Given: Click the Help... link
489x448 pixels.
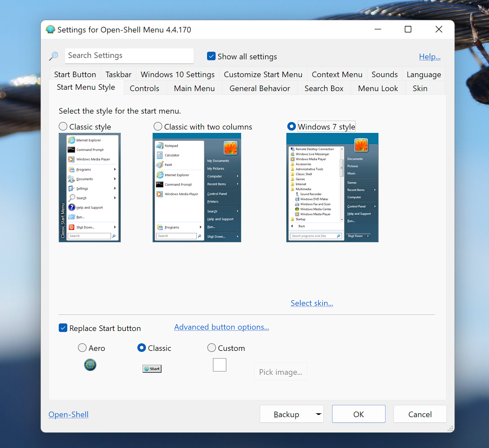Looking at the screenshot, I should [x=430, y=57].
